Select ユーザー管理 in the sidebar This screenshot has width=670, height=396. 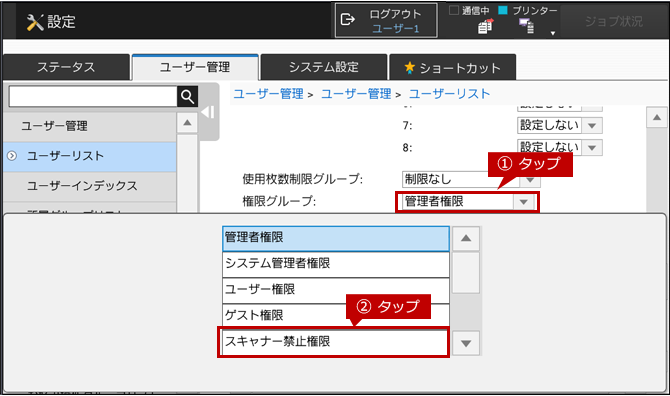point(90,126)
